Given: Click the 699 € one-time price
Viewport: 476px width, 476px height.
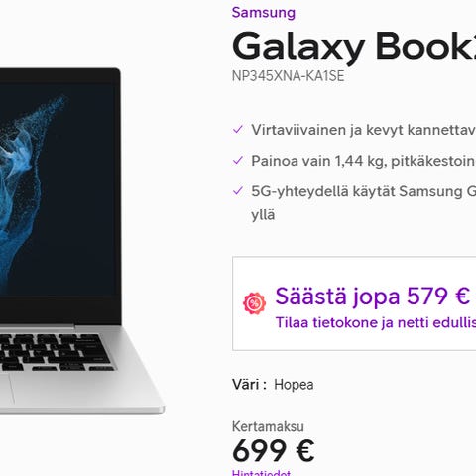Looking at the screenshot, I should pos(273,450).
